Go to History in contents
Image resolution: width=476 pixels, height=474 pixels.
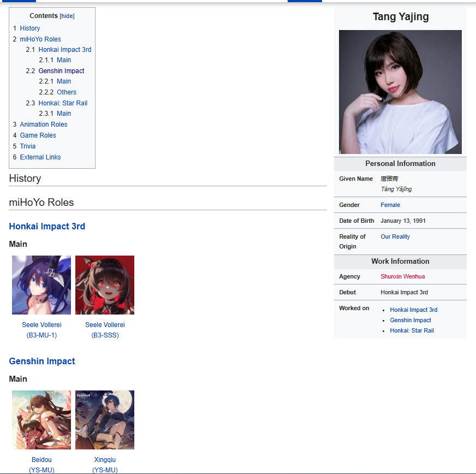[29, 28]
